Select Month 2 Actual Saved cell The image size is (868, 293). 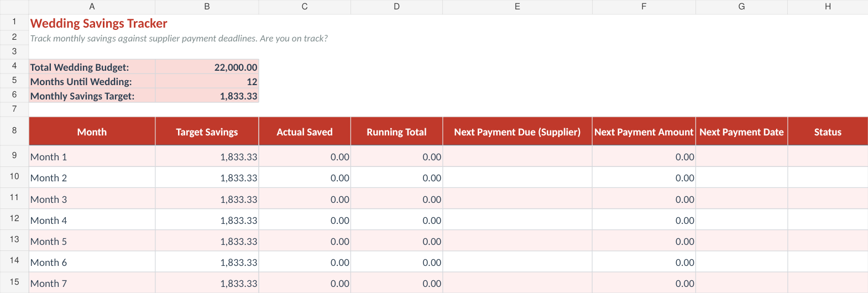coord(305,177)
